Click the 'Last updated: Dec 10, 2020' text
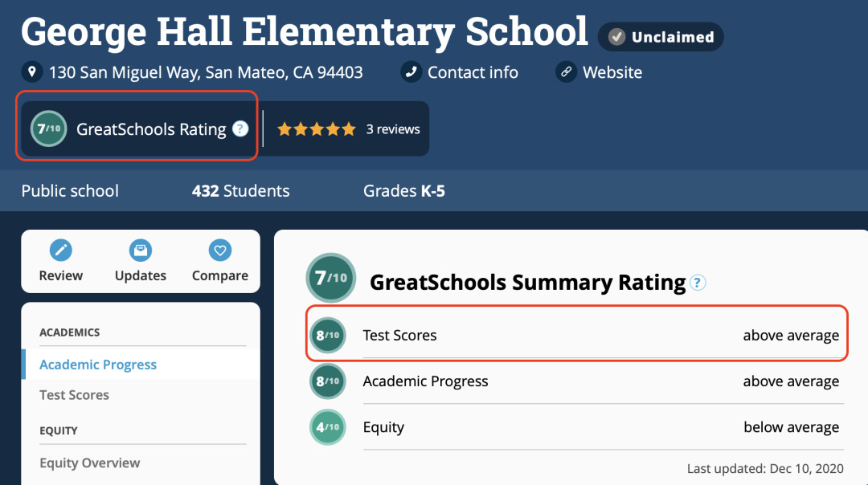This screenshot has width=868, height=485. click(766, 469)
